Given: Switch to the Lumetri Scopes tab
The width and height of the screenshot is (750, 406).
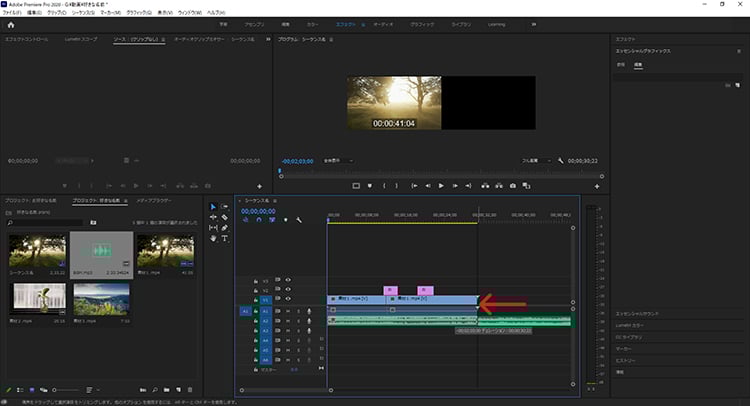Looking at the screenshot, I should [x=81, y=39].
